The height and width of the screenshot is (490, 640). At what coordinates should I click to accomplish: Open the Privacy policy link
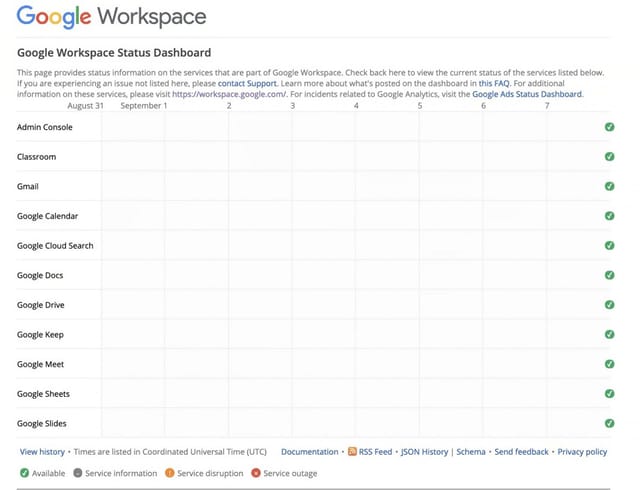coord(582,452)
